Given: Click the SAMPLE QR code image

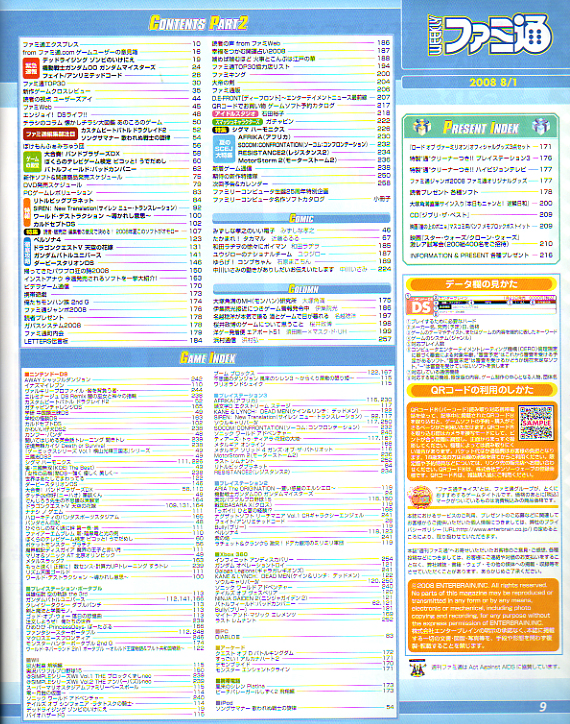Looking at the screenshot, I should pos(535,422).
